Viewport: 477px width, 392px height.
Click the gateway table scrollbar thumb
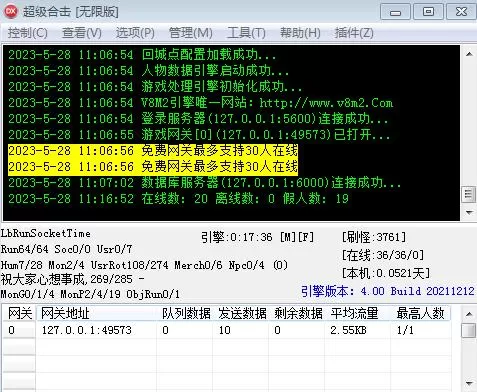tap(469, 330)
